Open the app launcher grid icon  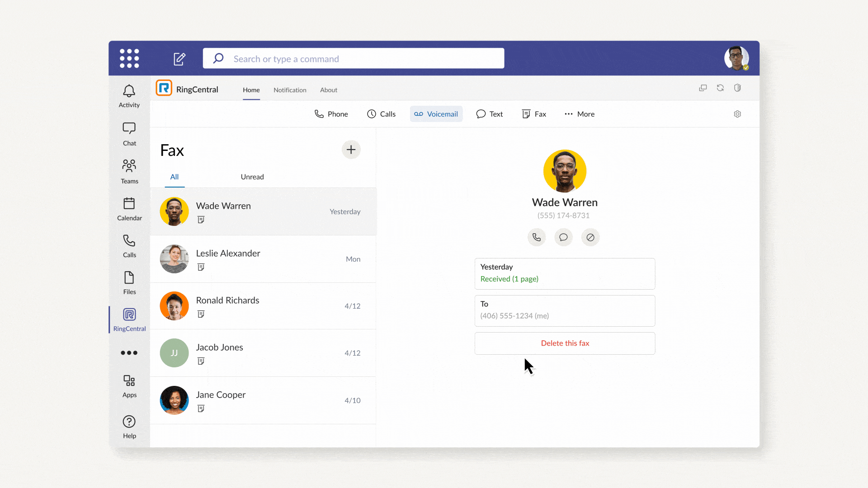click(129, 58)
